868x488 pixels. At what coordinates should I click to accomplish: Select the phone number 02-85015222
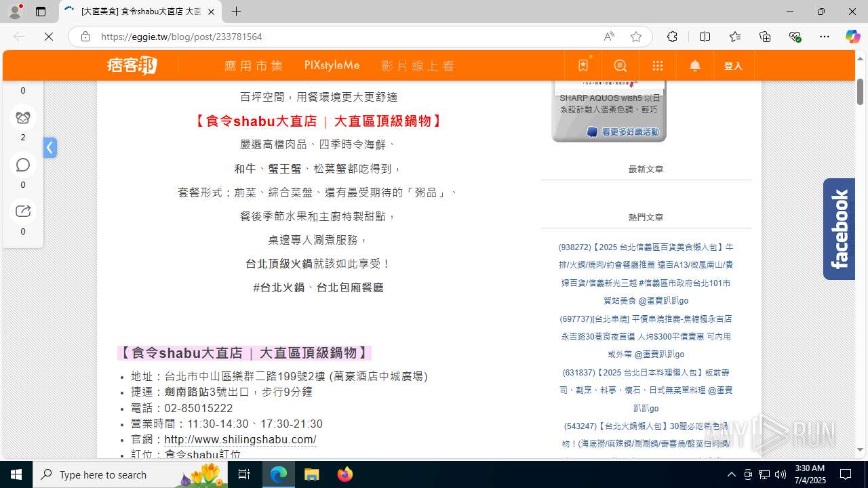199,408
